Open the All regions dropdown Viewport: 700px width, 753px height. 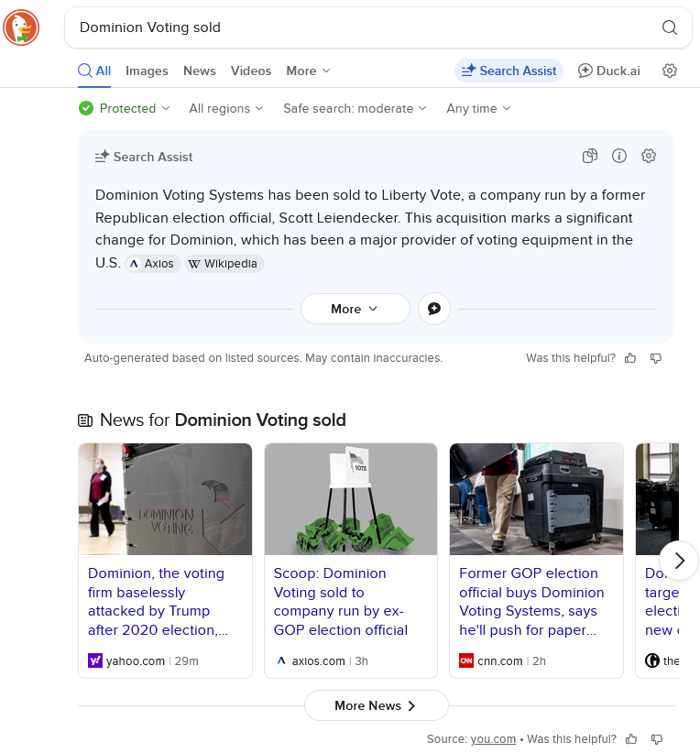point(225,108)
